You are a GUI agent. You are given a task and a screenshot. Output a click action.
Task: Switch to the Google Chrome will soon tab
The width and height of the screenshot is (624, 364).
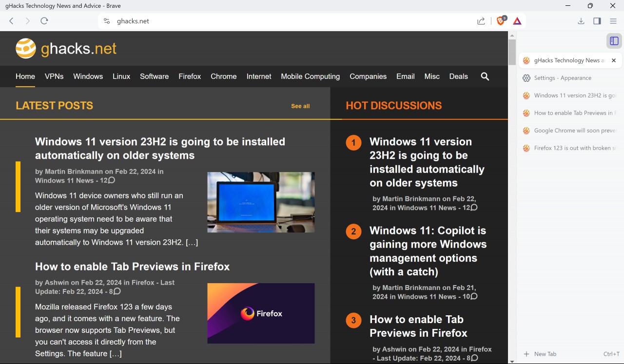(570, 131)
